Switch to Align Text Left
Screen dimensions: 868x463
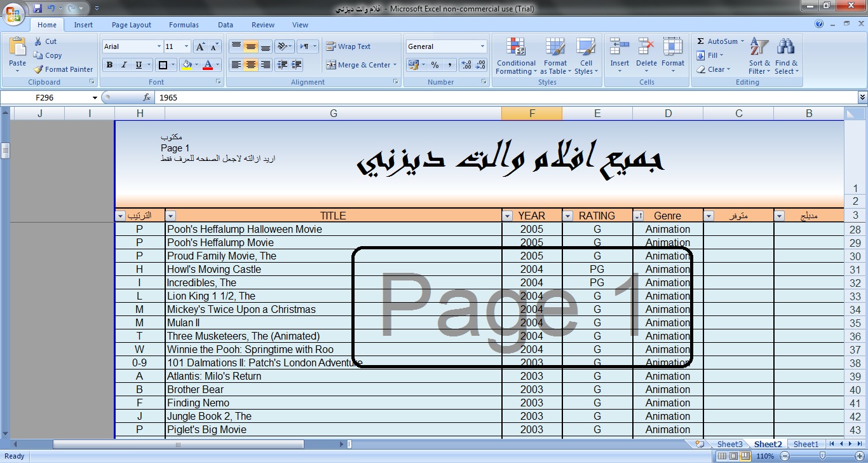(236, 65)
